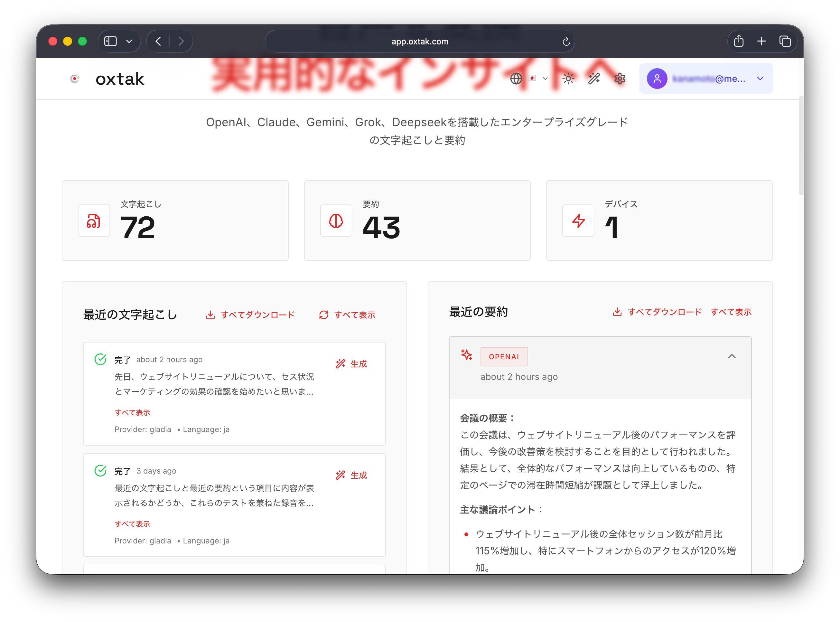
Task: Download all summaries in 最近の要約
Action: click(657, 312)
